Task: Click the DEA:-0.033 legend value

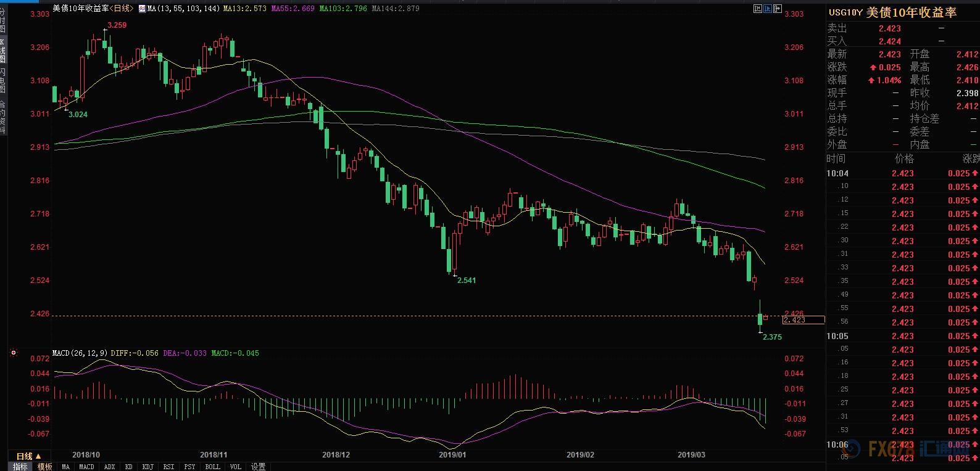Action: (x=185, y=353)
